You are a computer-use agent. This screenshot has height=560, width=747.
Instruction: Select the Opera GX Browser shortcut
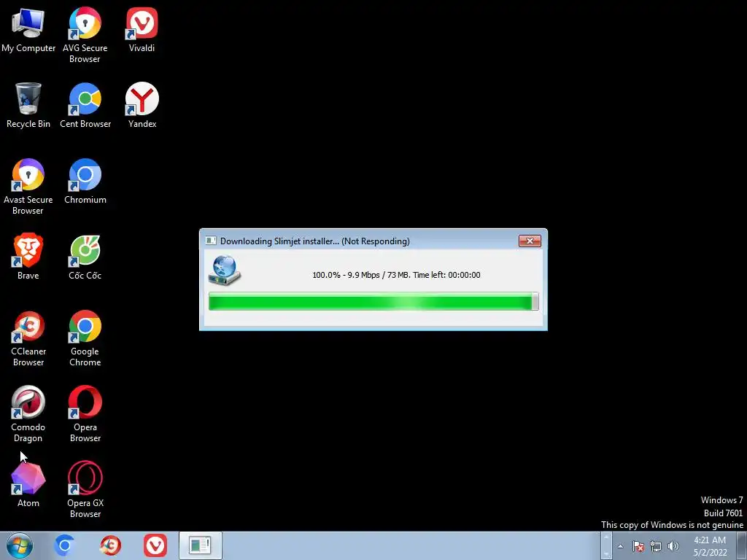click(85, 491)
